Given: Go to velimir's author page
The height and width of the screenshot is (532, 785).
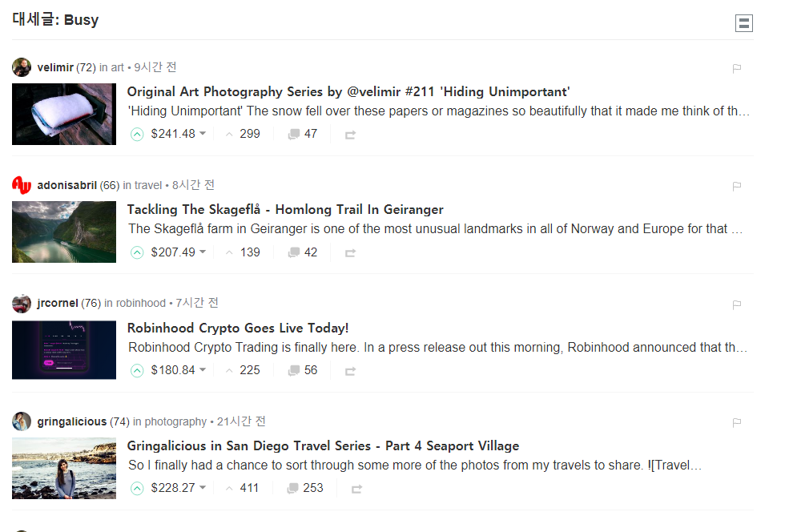Looking at the screenshot, I should tap(55, 67).
